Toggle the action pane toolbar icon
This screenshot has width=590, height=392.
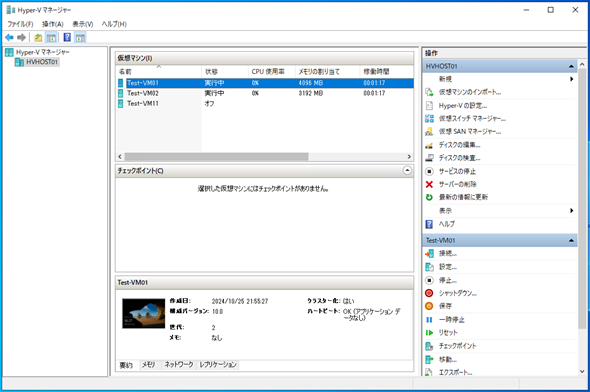point(80,37)
